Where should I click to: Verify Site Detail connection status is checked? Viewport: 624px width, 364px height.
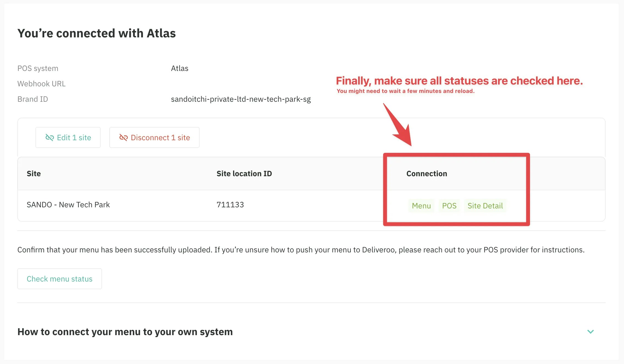tap(485, 205)
